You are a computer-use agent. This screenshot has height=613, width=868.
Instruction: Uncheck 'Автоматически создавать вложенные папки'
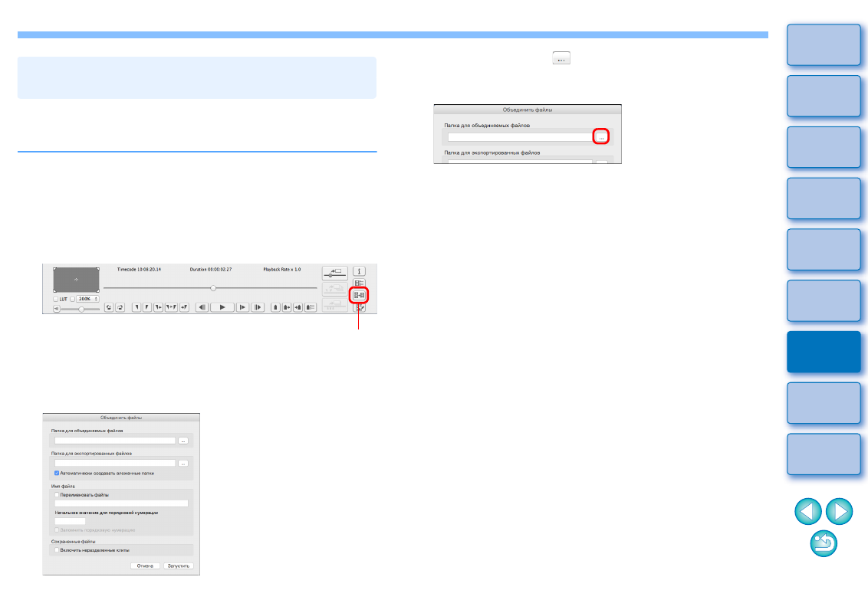(57, 473)
